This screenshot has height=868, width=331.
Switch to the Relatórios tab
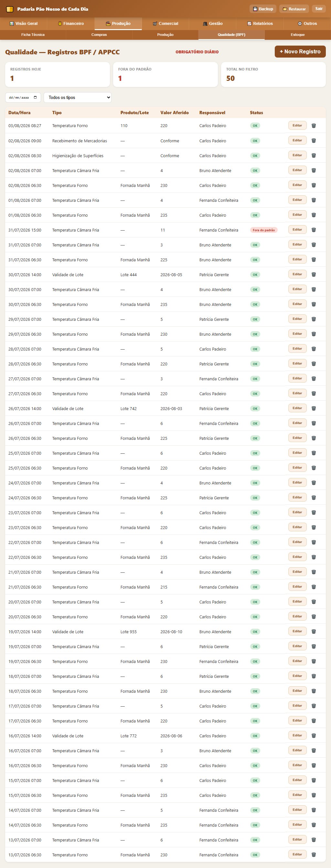pos(260,24)
